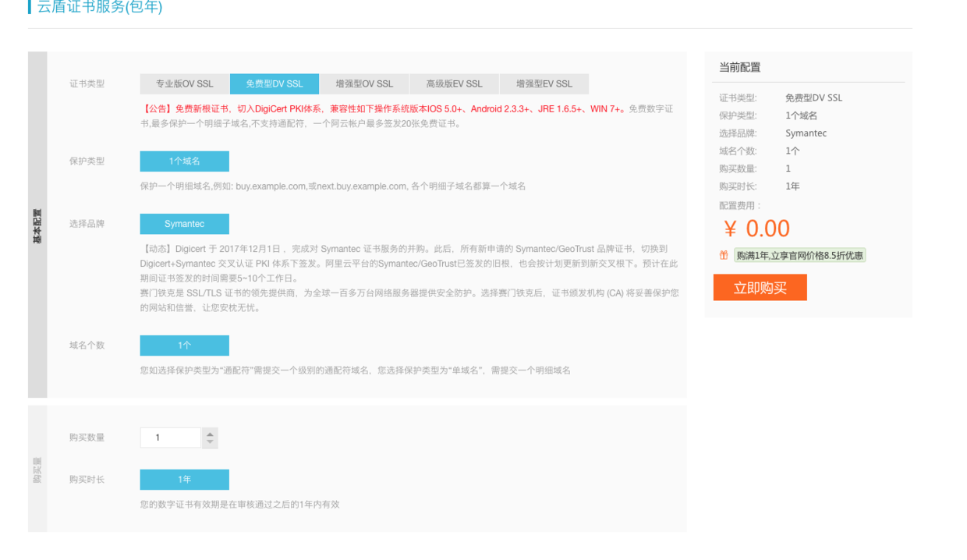This screenshot has width=967, height=560.
Task: Select the 免费型DV SSL certificate type
Action: 275,83
